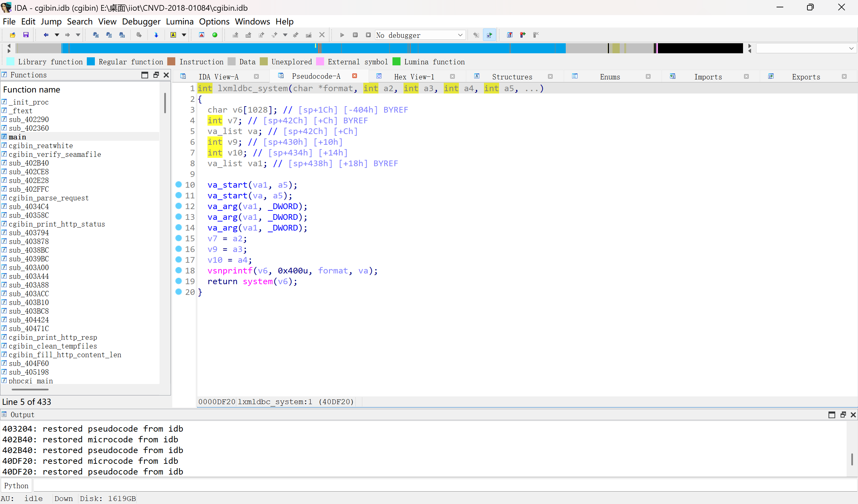Click the red warning triangle toolbar icon
858x504 pixels.
[201, 35]
